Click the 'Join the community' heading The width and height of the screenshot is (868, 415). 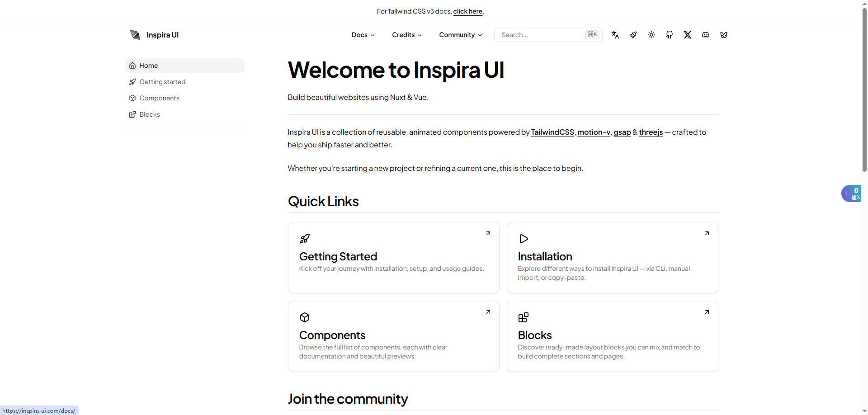click(x=348, y=399)
